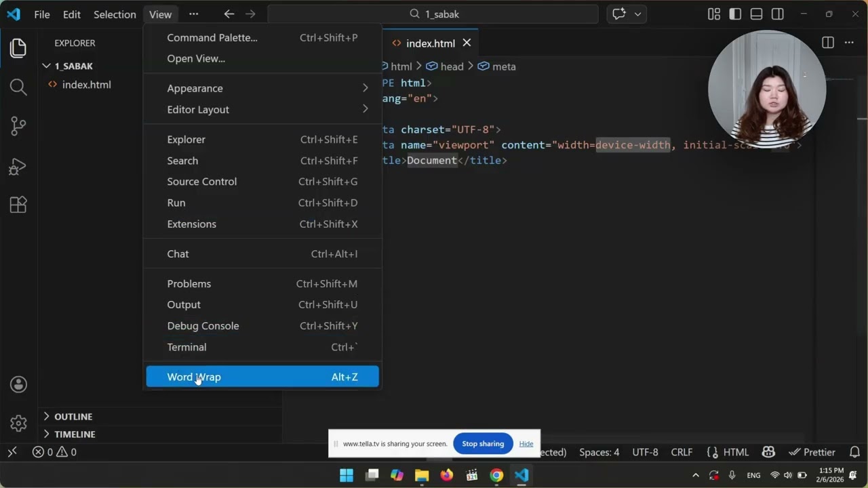This screenshot has height=488, width=868.
Task: Open Chrome from the taskbar
Action: [x=496, y=475]
